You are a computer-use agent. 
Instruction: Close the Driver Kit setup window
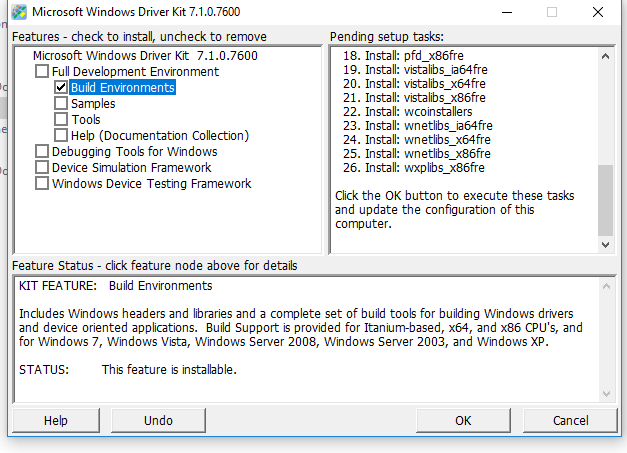pyautogui.click(x=598, y=12)
